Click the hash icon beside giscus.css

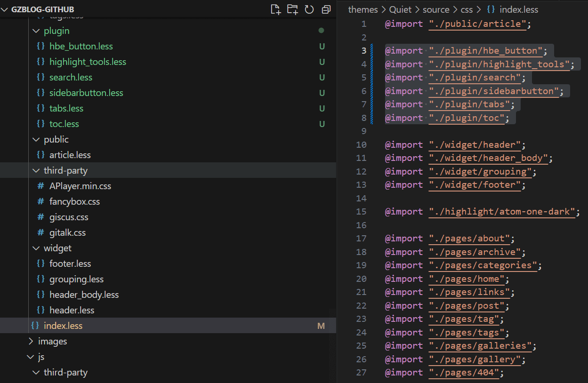(41, 217)
